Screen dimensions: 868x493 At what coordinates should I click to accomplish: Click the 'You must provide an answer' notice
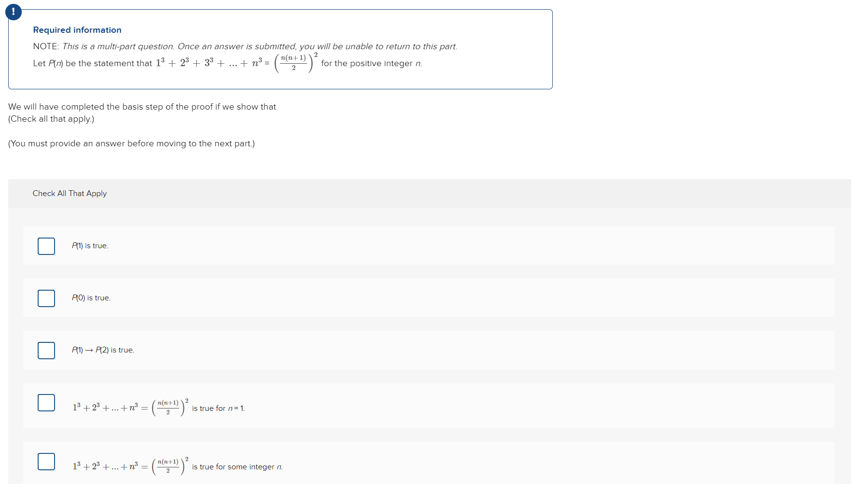click(x=131, y=143)
